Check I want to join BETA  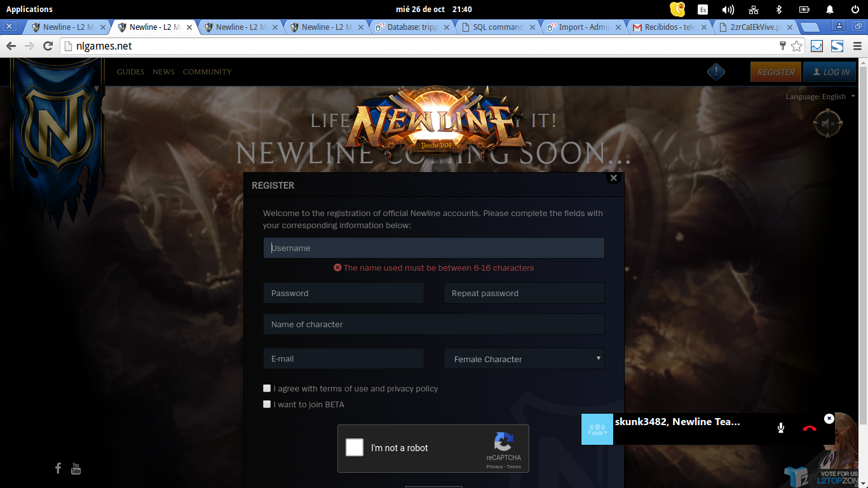(267, 404)
